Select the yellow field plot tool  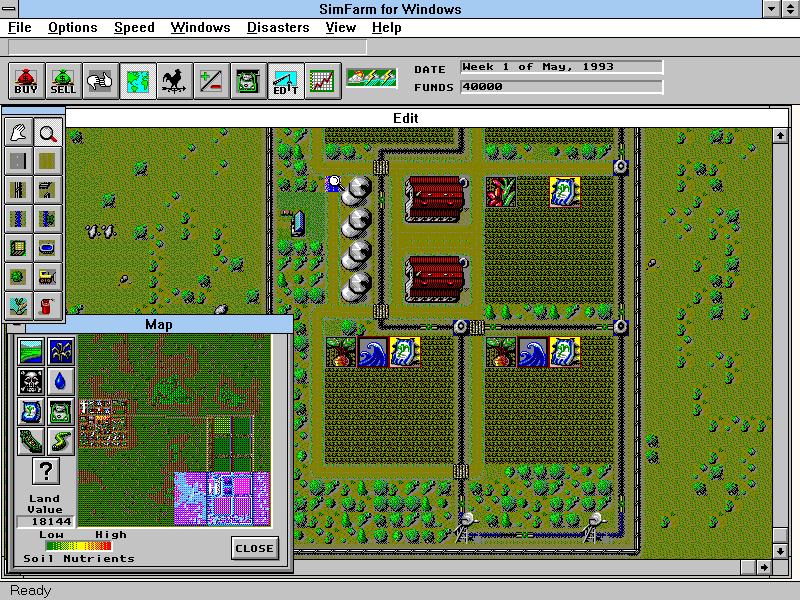click(19, 248)
